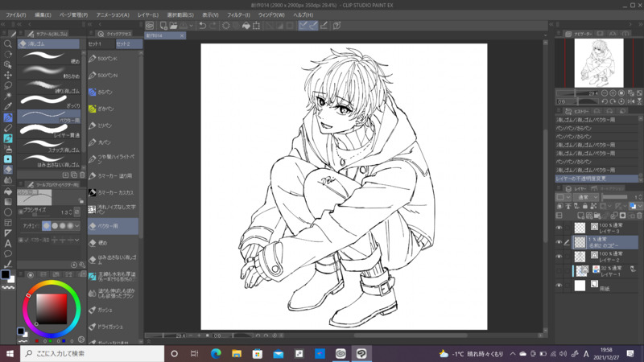The height and width of the screenshot is (362, 644).
Task: Click the main black drawing color swatch in toolbox
Action: coord(5,274)
